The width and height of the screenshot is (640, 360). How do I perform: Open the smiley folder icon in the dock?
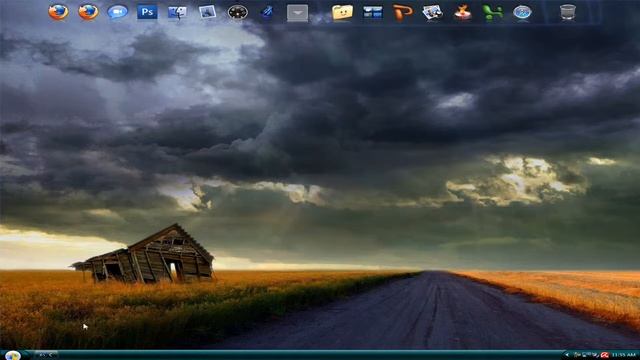coord(342,12)
